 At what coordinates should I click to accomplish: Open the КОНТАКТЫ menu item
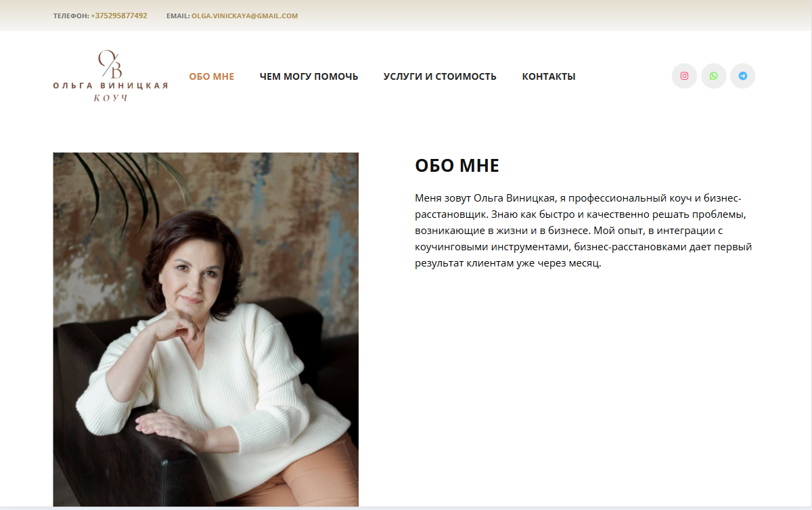[x=549, y=76]
